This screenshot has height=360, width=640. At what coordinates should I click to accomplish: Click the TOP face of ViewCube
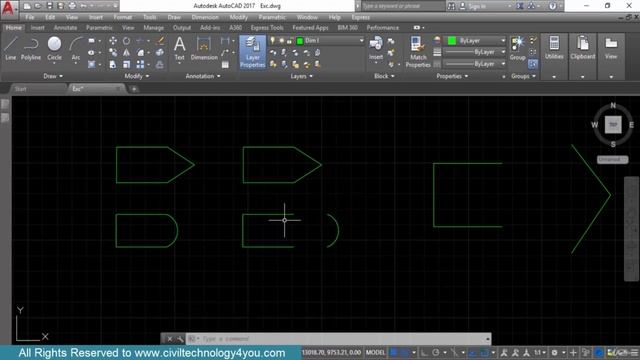click(613, 125)
